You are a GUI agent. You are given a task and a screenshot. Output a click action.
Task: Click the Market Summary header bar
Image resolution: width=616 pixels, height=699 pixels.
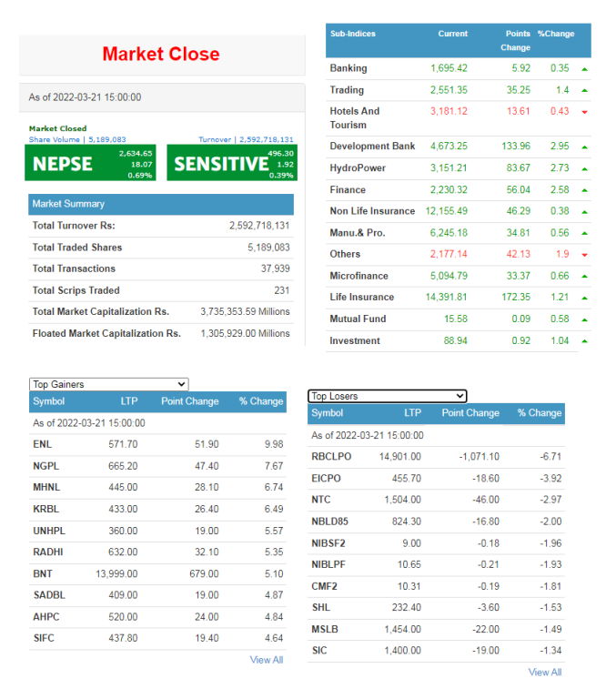(x=161, y=204)
